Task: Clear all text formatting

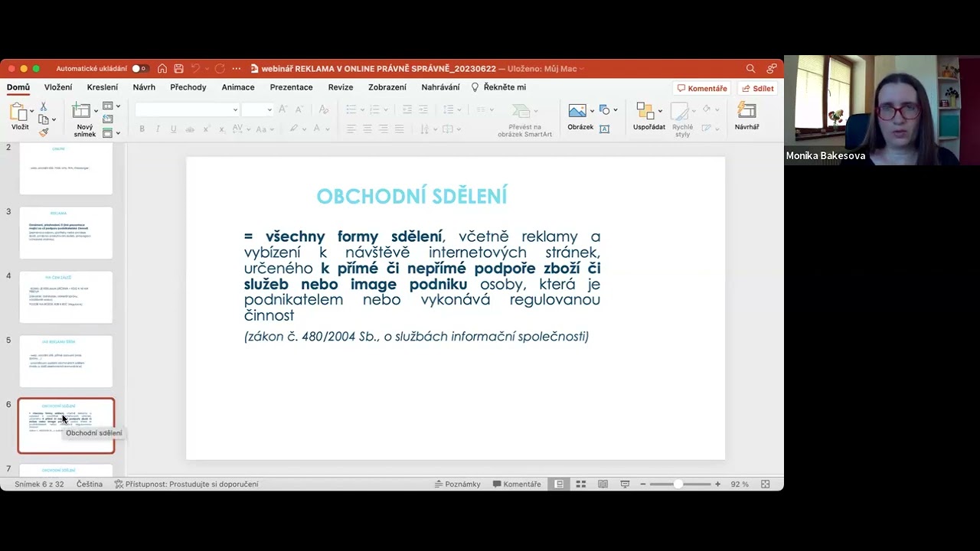Action: (323, 109)
